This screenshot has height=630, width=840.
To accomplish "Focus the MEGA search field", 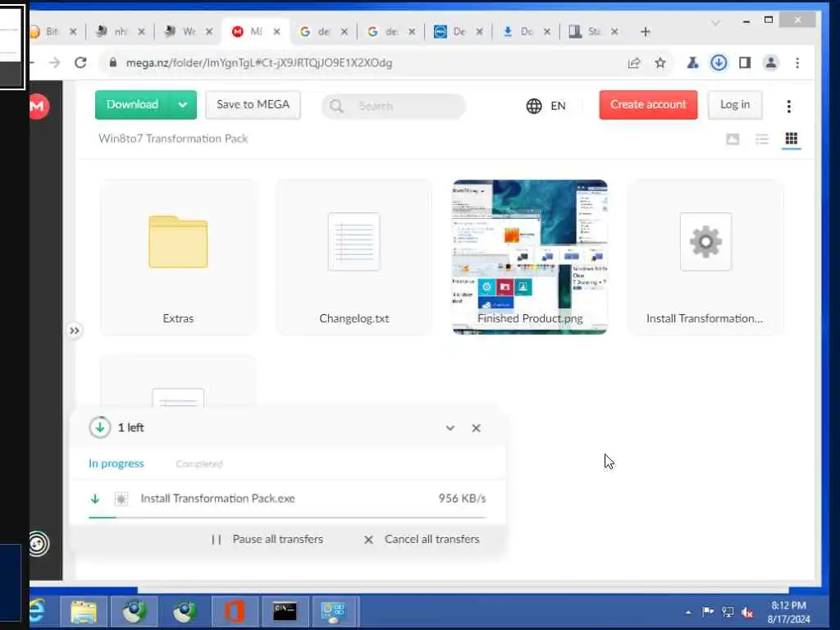I will click(x=394, y=106).
